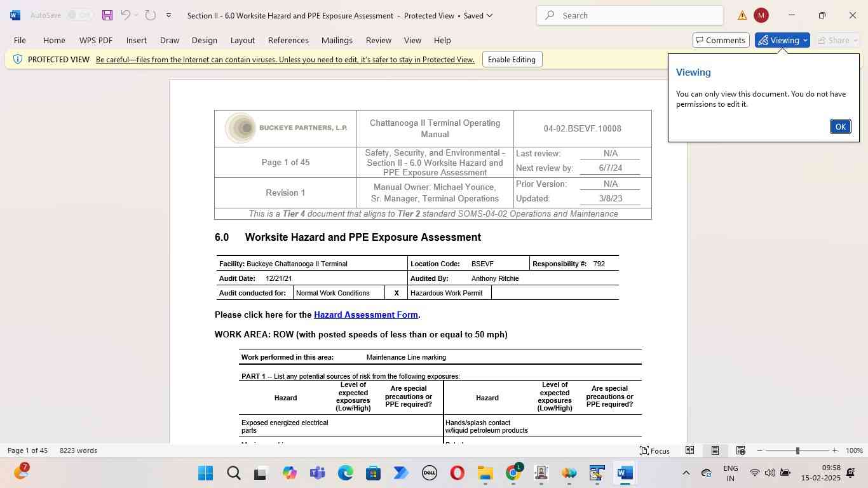
Task: Select Web Layout view icon
Action: coord(740,451)
